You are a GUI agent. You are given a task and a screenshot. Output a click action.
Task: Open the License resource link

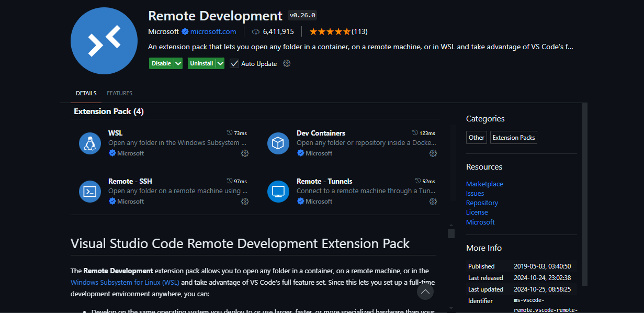(477, 213)
